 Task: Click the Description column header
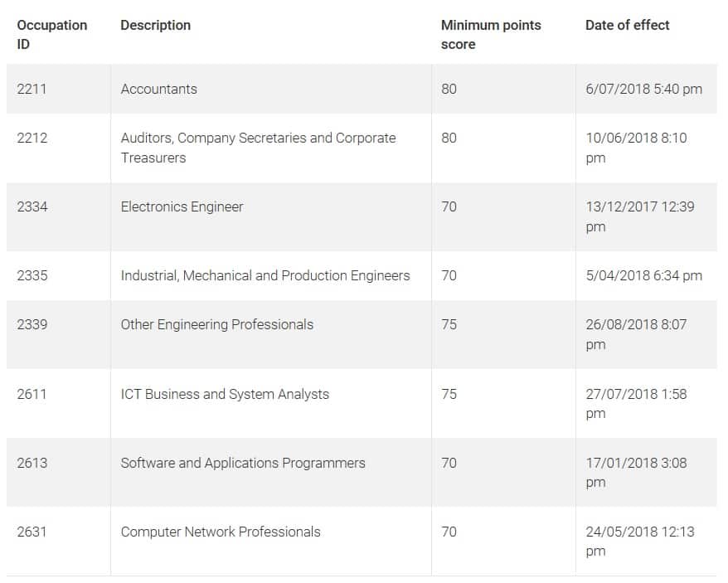pyautogui.click(x=156, y=25)
